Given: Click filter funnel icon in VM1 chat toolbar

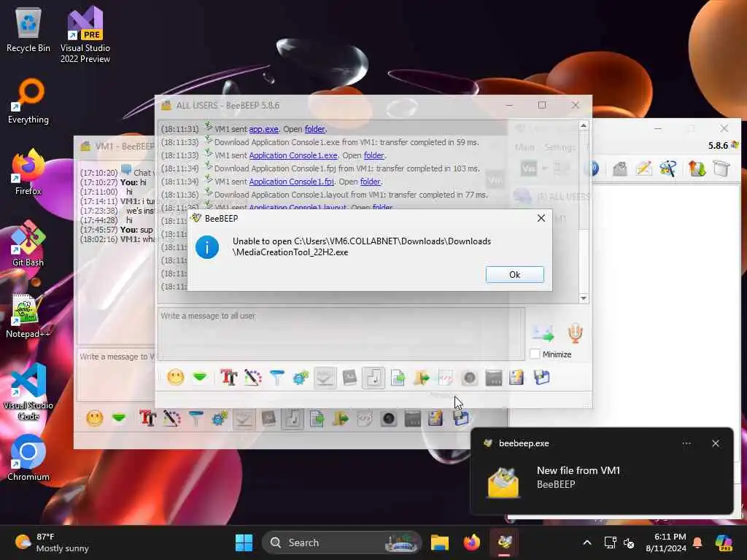Looking at the screenshot, I should coord(196,419).
